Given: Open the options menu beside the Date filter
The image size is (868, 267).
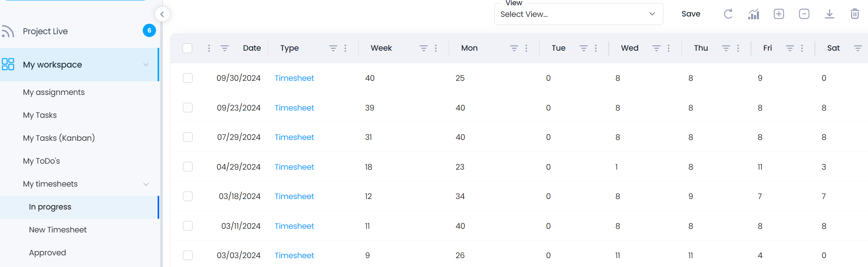Looking at the screenshot, I should pyautogui.click(x=209, y=48).
